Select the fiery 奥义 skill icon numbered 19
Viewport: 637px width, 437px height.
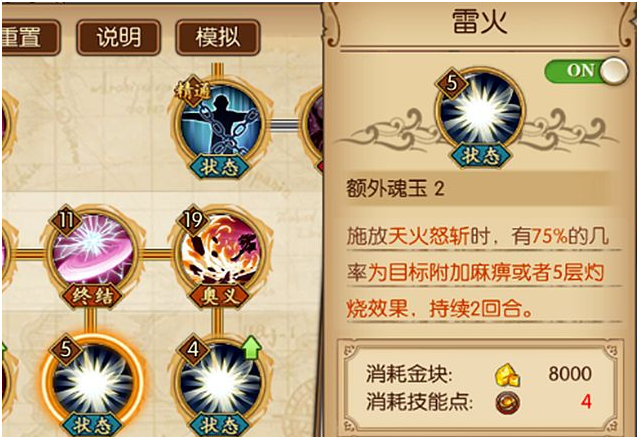(x=220, y=250)
